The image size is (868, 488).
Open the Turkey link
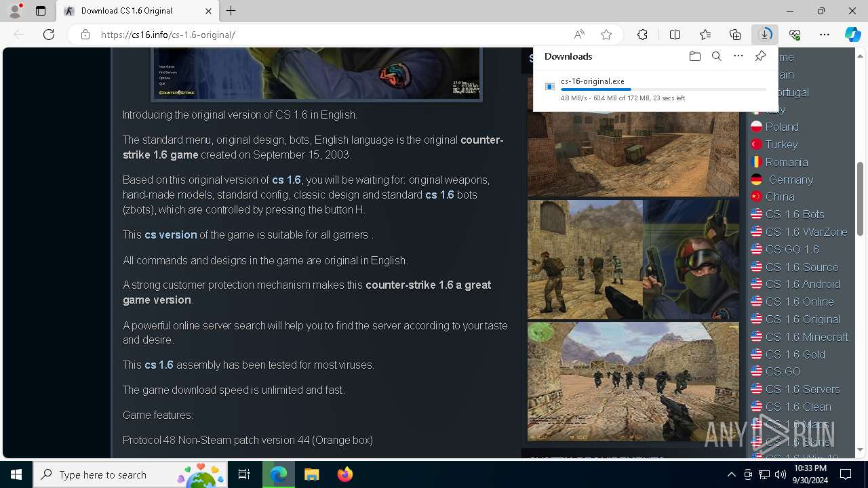[x=781, y=144]
